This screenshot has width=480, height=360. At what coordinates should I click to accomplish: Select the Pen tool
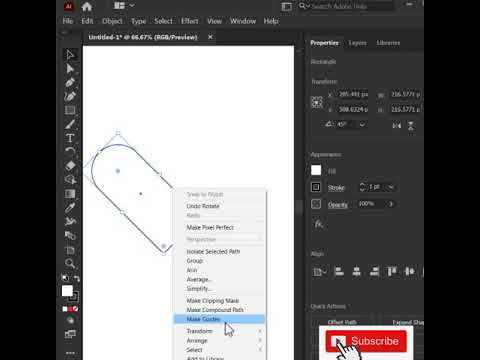[70, 82]
